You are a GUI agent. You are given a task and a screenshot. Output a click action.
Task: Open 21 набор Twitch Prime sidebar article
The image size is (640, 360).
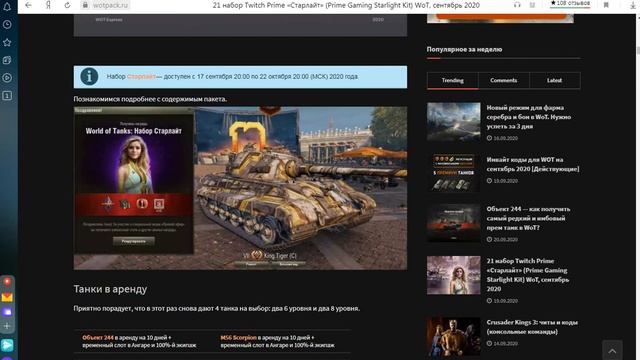(x=527, y=275)
